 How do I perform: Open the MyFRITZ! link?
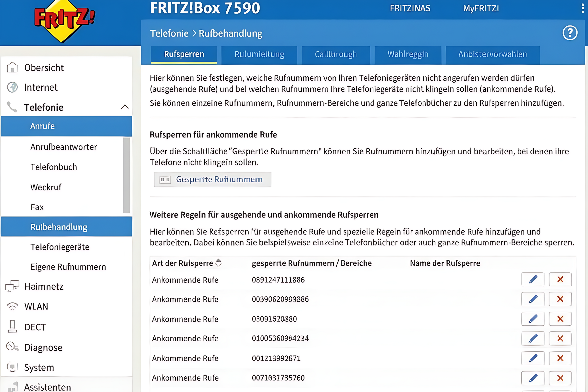[x=481, y=8]
